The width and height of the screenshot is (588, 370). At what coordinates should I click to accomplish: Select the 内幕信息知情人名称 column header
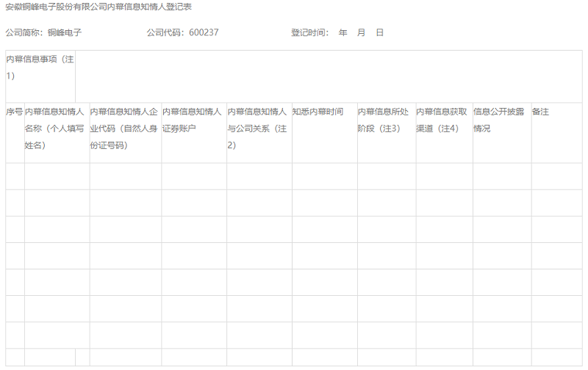57,128
